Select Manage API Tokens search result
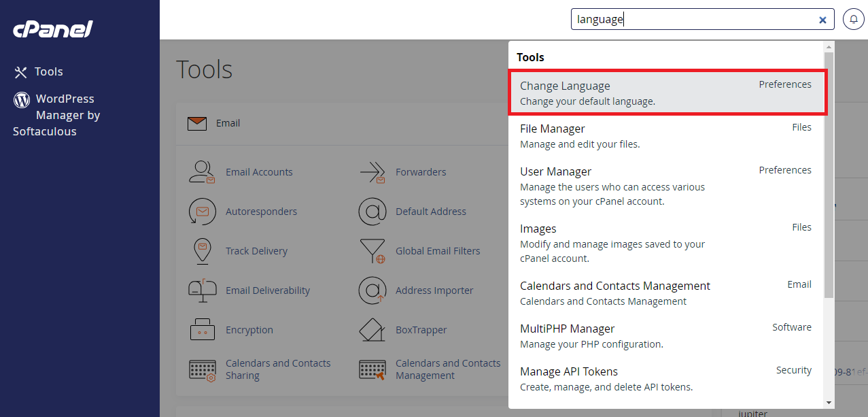 pyautogui.click(x=667, y=378)
